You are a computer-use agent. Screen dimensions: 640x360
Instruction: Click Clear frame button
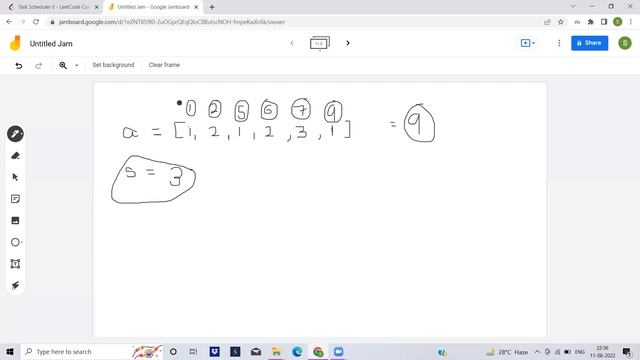[164, 65]
